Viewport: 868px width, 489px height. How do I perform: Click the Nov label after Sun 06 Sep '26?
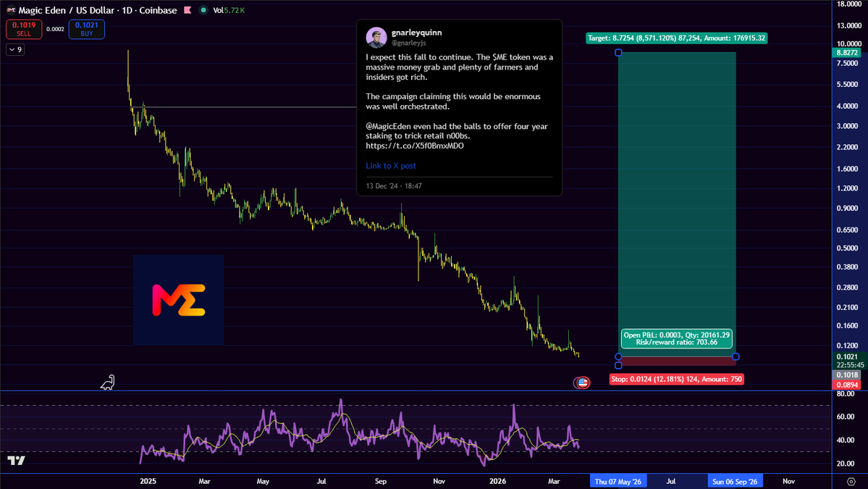pyautogui.click(x=788, y=481)
